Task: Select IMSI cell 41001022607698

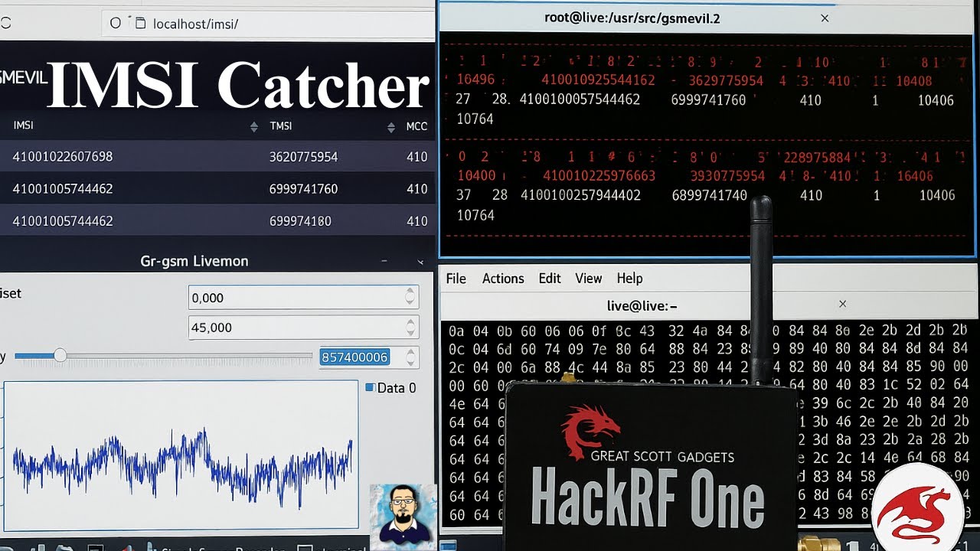Action: (x=63, y=157)
